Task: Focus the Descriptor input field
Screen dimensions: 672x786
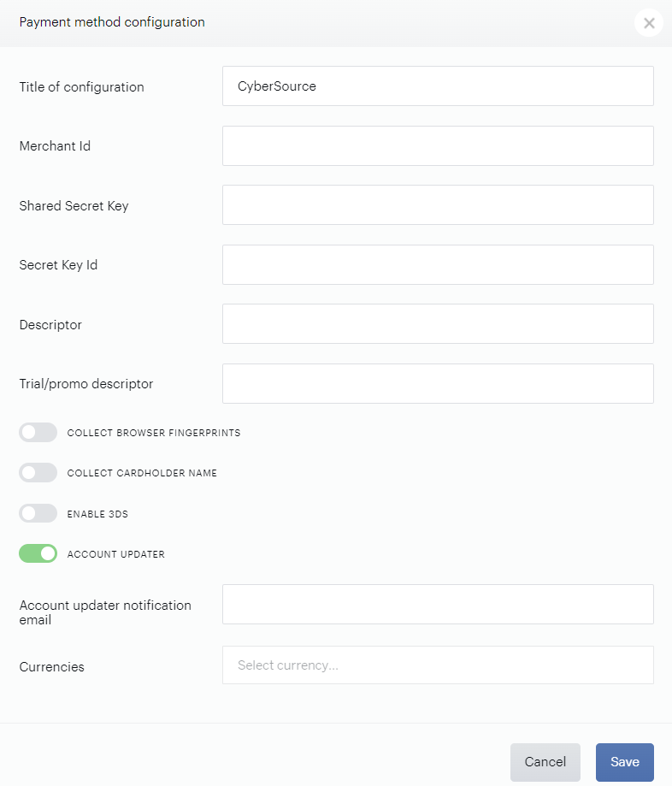Action: click(438, 324)
